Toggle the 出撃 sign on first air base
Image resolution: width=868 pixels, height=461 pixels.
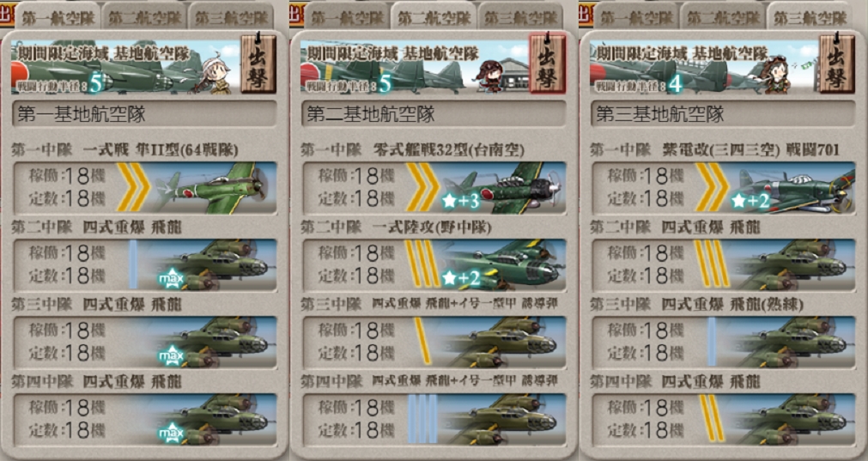tap(258, 64)
